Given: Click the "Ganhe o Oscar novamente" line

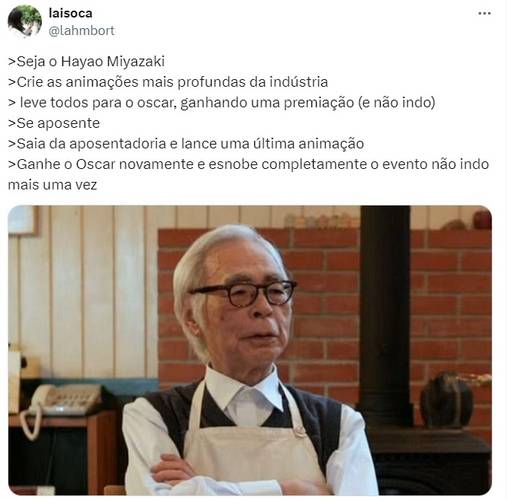Looking at the screenshot, I should pyautogui.click(x=248, y=164).
